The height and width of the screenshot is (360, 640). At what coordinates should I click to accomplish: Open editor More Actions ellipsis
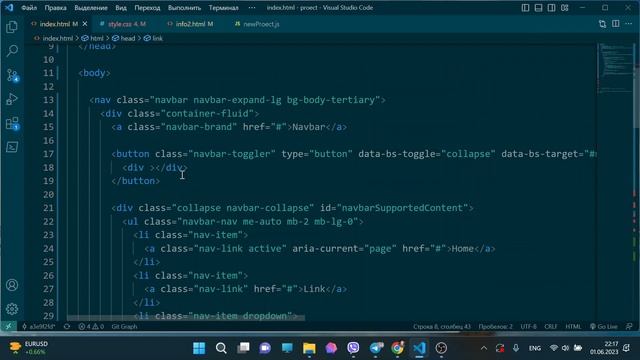(x=629, y=24)
